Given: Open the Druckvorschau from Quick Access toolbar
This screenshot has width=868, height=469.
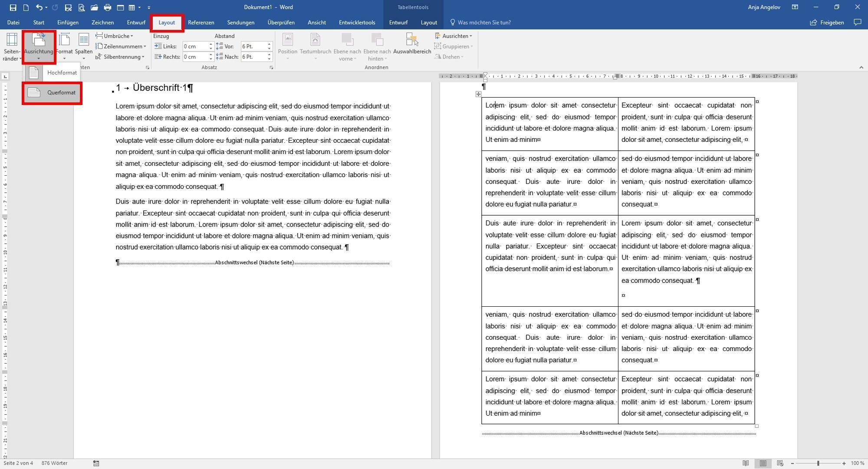Looking at the screenshot, I should pyautogui.click(x=81, y=7).
